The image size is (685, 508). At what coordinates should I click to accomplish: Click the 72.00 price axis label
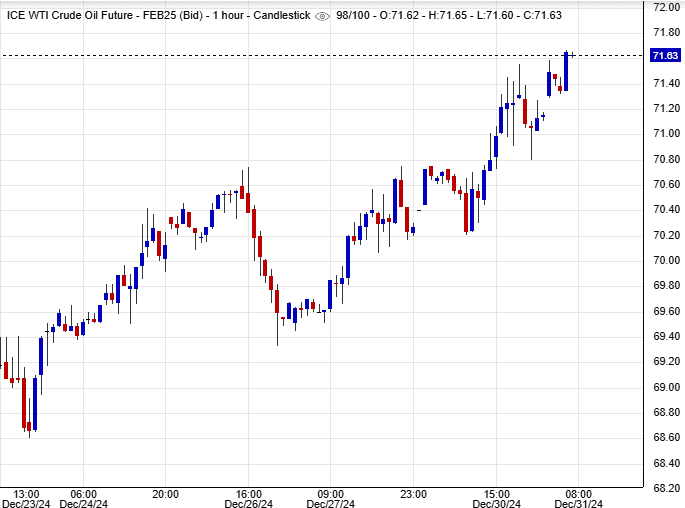point(667,6)
